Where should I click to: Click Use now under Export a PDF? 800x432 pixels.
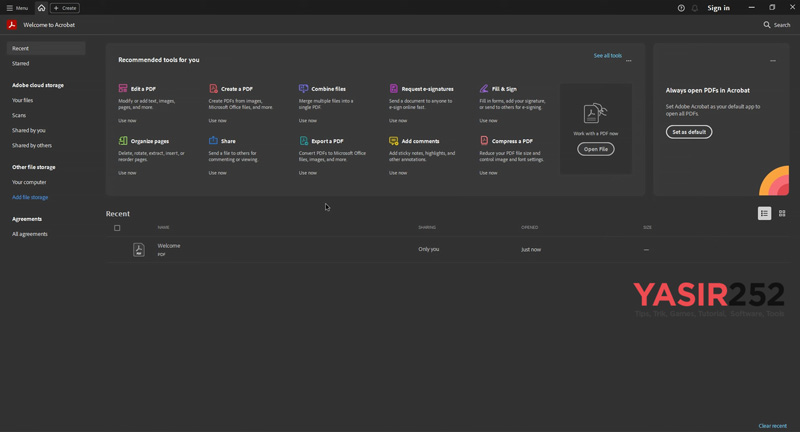coord(308,173)
